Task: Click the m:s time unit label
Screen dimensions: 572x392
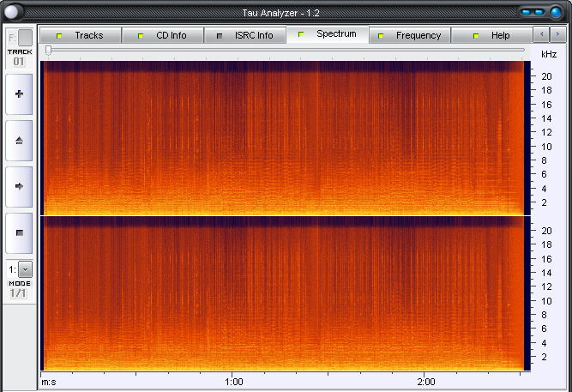Action: coord(49,383)
